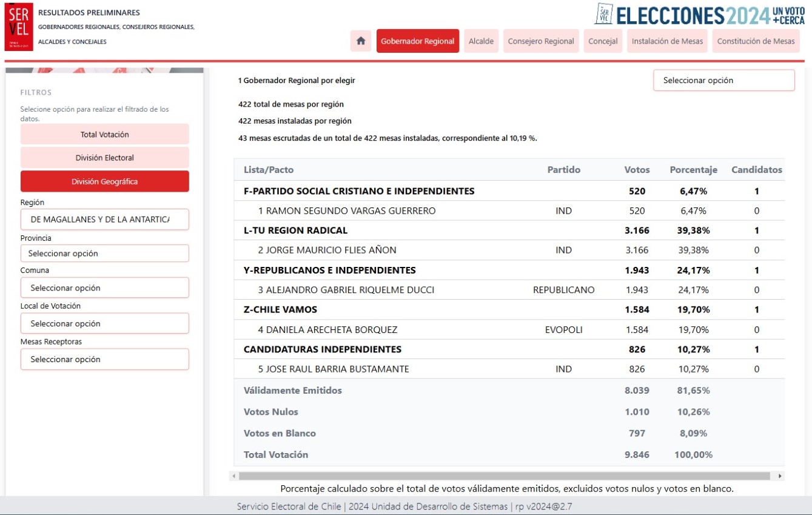Click the Total Votación summary row label
The image size is (812, 515).
(x=276, y=454)
